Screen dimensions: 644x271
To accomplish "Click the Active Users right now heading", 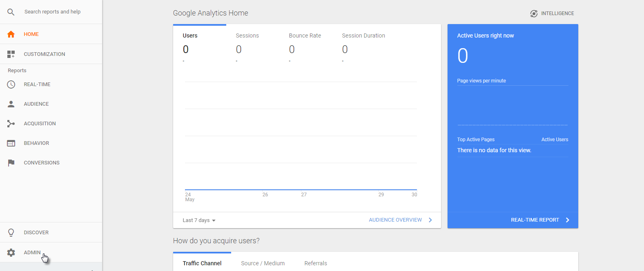I will 486,36.
